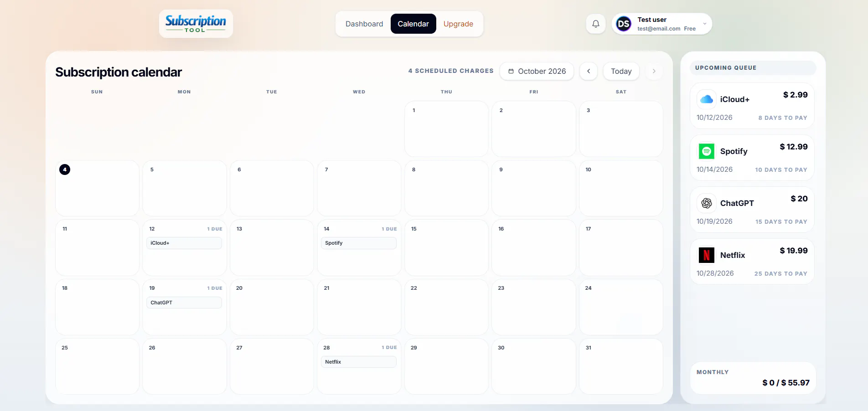Select the October 1 day cell
This screenshot has height=411, width=868.
(x=446, y=129)
